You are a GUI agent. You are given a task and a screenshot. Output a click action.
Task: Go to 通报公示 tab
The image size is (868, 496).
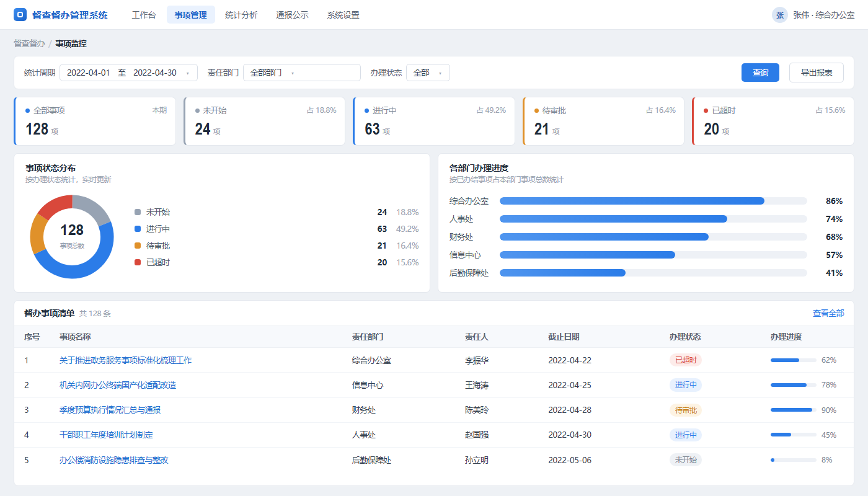coord(292,15)
